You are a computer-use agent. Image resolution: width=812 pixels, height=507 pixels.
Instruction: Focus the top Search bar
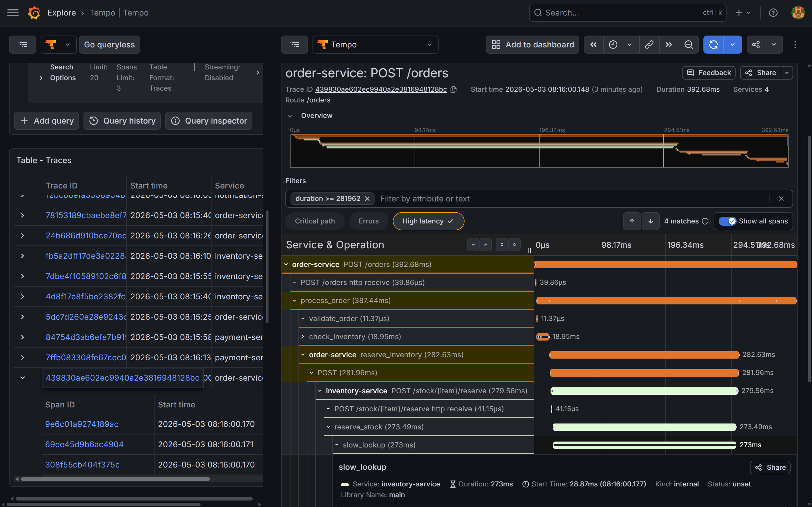pos(627,13)
